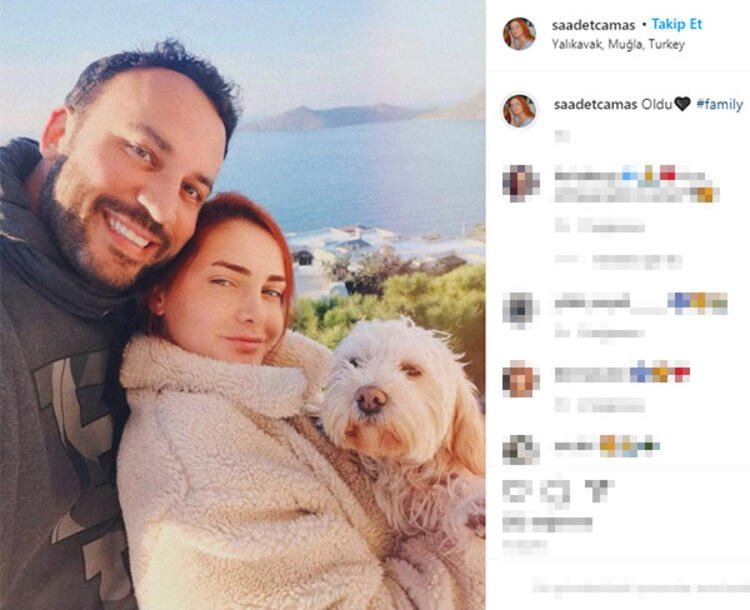Open the first commenter's pixelated avatar

(520, 183)
